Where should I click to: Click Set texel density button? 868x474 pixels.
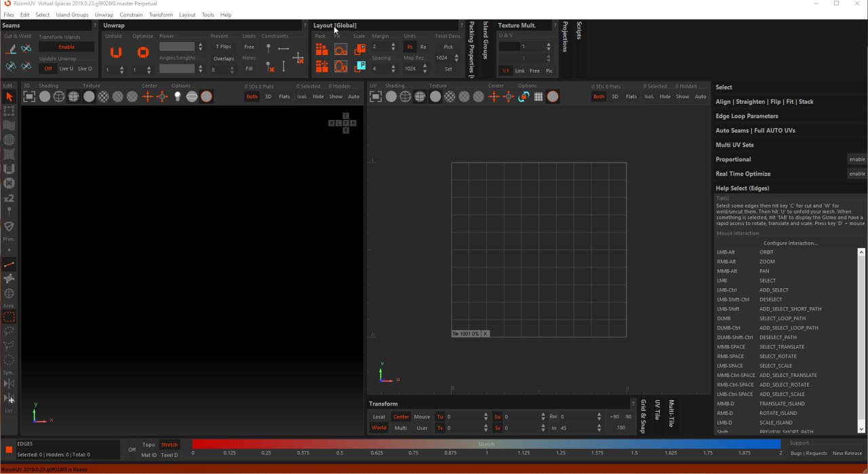pyautogui.click(x=448, y=68)
